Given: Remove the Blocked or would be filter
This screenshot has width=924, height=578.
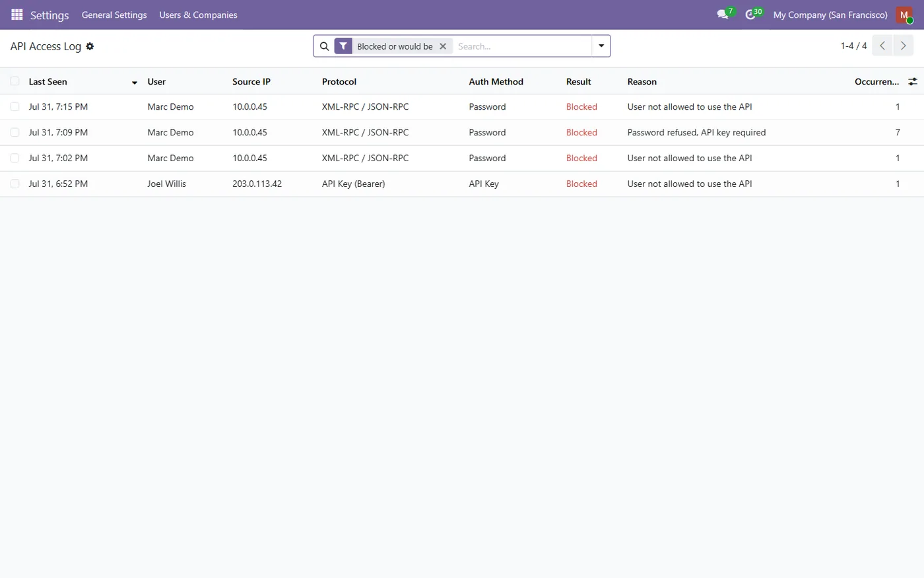Looking at the screenshot, I should (443, 46).
